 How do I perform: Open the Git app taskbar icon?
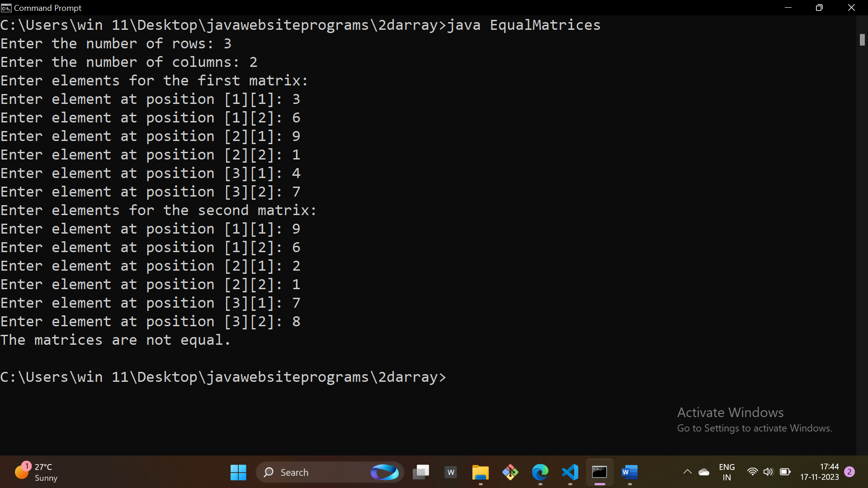tap(510, 473)
